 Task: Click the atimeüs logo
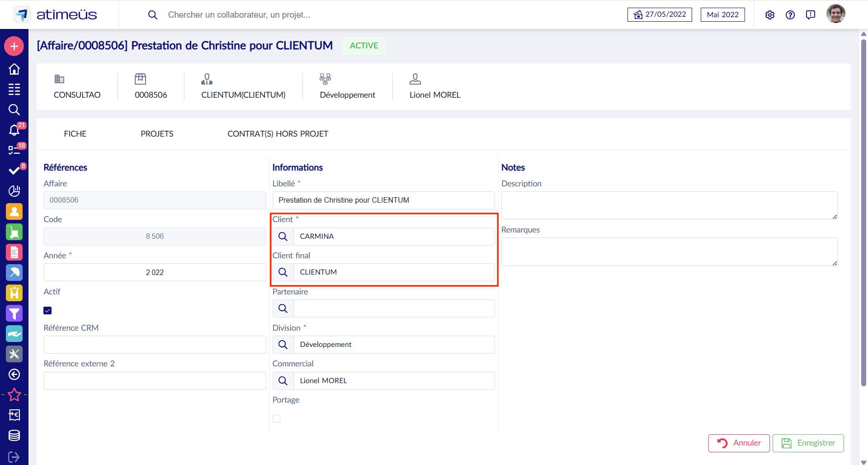pyautogui.click(x=55, y=14)
